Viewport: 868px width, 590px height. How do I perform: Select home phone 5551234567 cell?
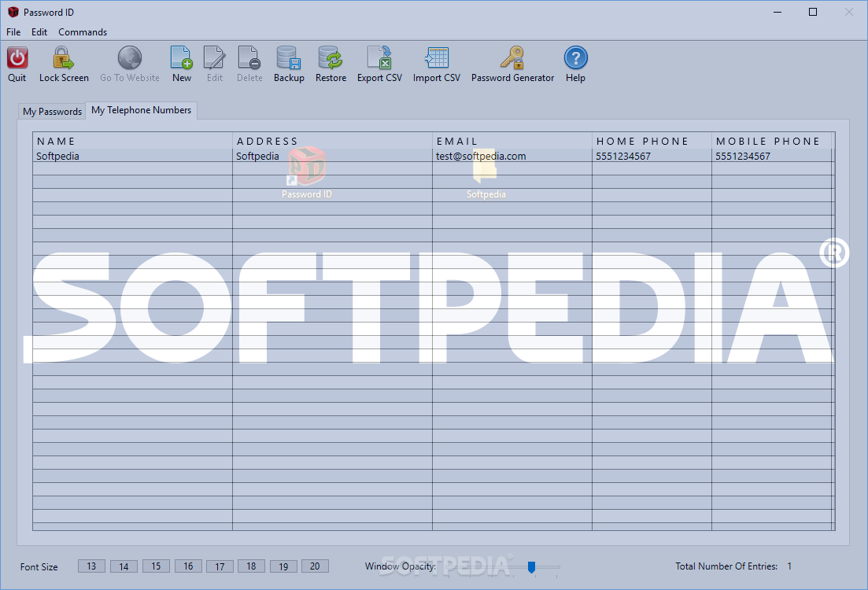pyautogui.click(x=652, y=156)
